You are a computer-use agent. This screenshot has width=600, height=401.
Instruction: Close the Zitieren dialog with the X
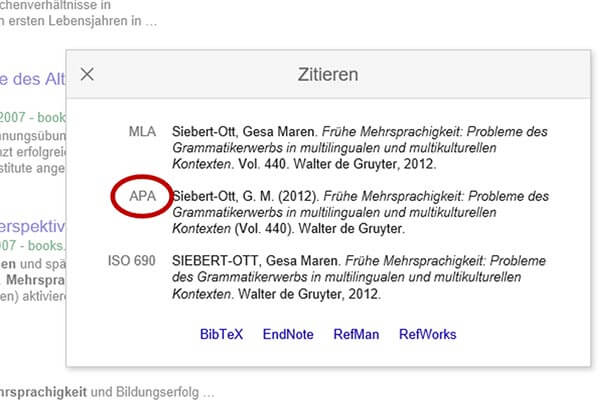tap(87, 74)
